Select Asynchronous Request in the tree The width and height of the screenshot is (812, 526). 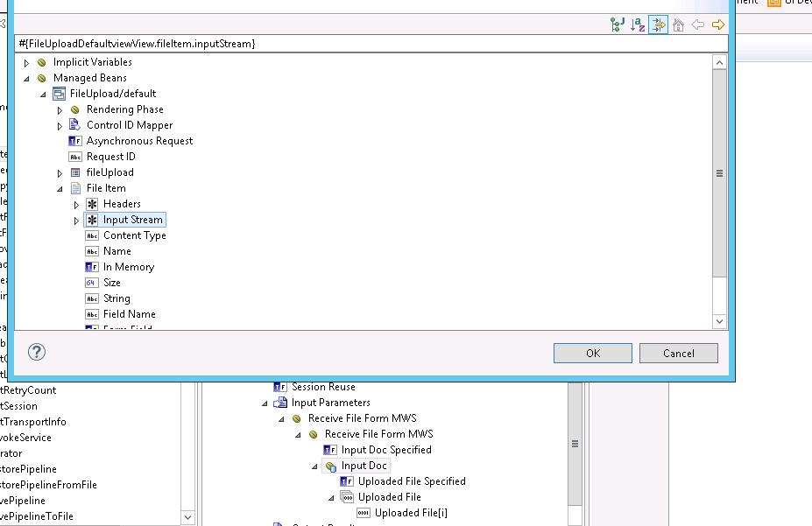point(139,141)
